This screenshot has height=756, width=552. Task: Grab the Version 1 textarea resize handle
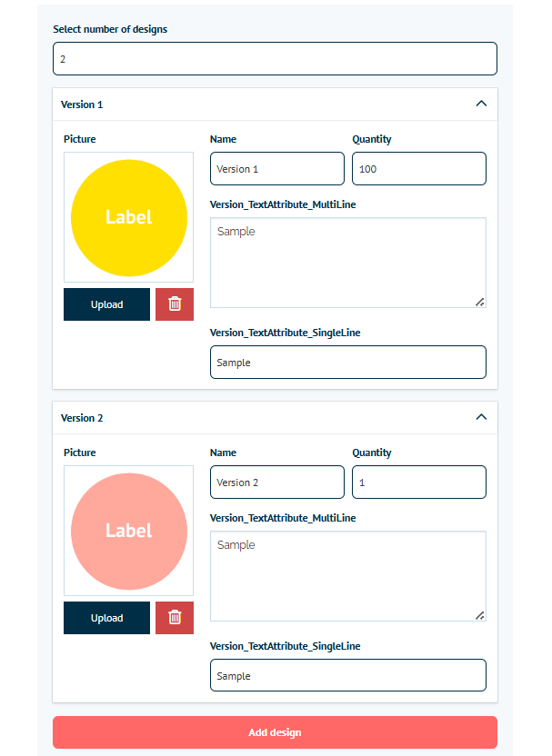tap(480, 303)
